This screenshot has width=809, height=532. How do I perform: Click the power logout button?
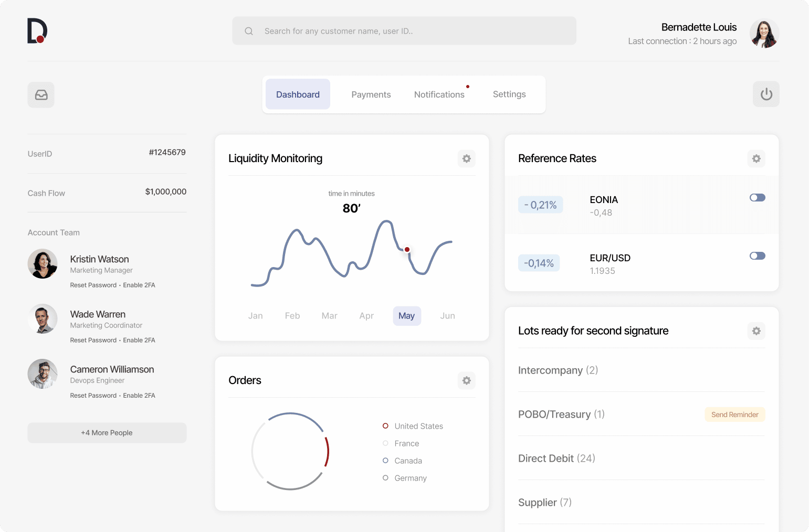pos(766,94)
